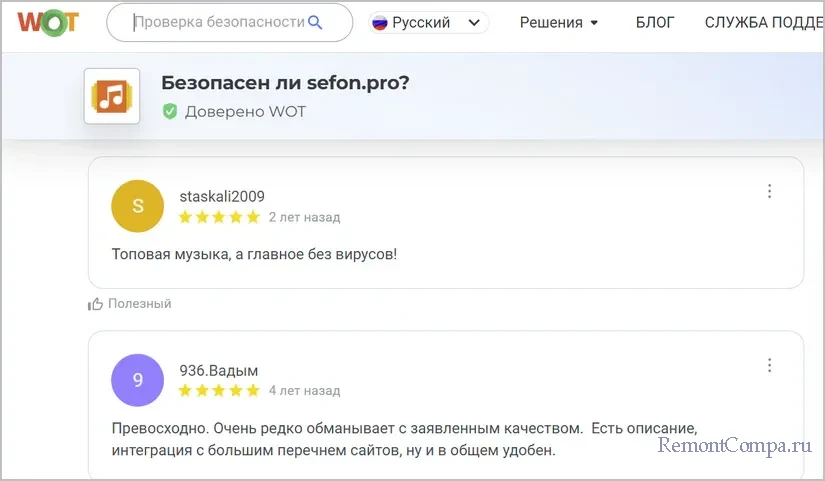Click the green trusted shield icon
This screenshot has width=825, height=481.
pyautogui.click(x=170, y=112)
